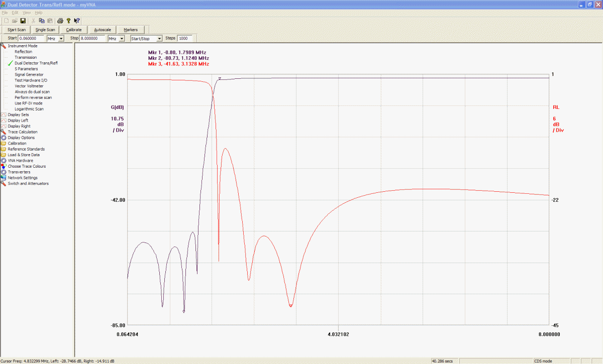Click the myVNA title bar app icon
This screenshot has height=364, width=603.
click(4, 4)
